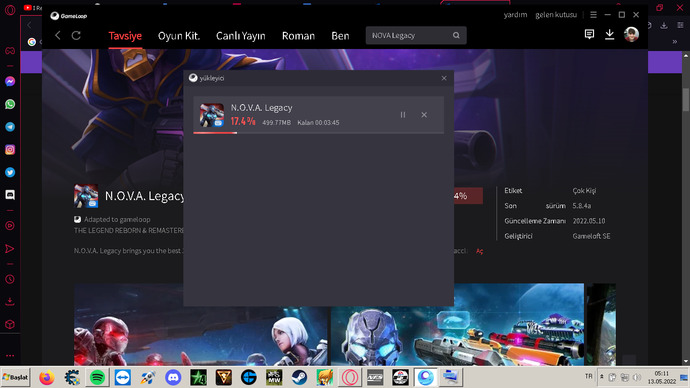Click the search magnifier icon
The width and height of the screenshot is (690, 388).
pyautogui.click(x=456, y=35)
